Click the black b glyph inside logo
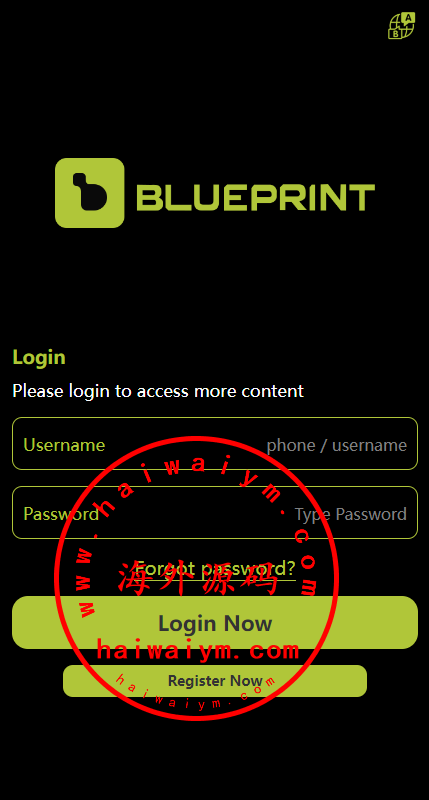 pos(89,192)
